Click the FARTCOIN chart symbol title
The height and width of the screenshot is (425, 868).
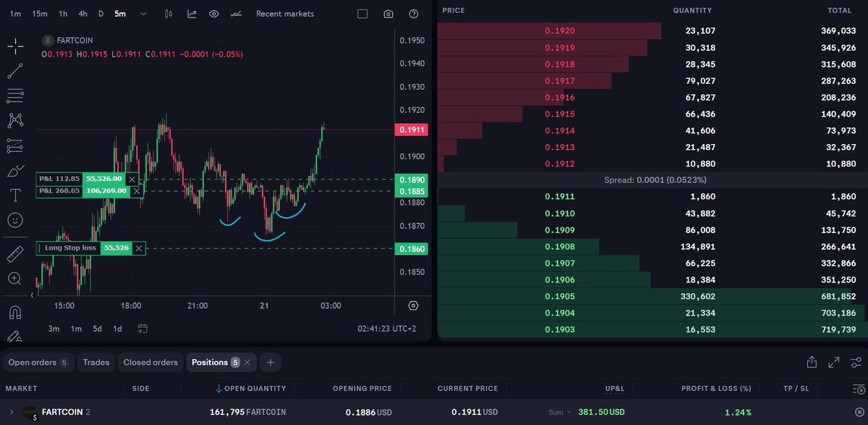coord(75,41)
